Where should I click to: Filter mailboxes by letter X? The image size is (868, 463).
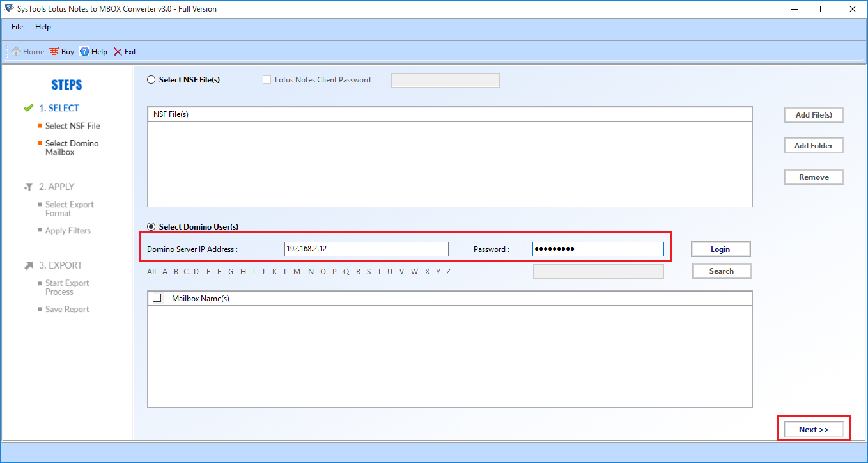tap(427, 272)
